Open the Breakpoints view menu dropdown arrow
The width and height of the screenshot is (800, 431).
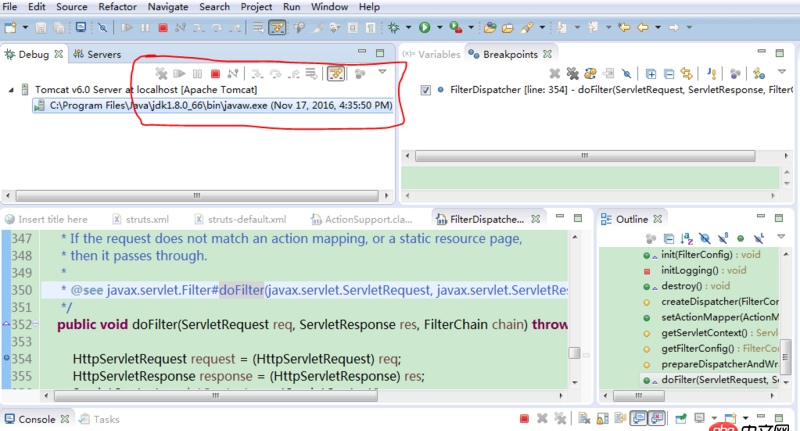[781, 72]
